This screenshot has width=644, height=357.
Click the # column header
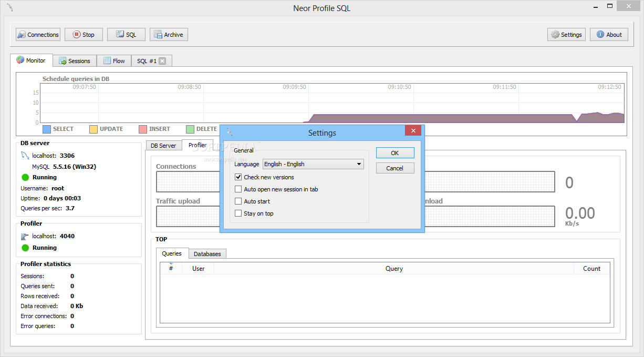(171, 268)
